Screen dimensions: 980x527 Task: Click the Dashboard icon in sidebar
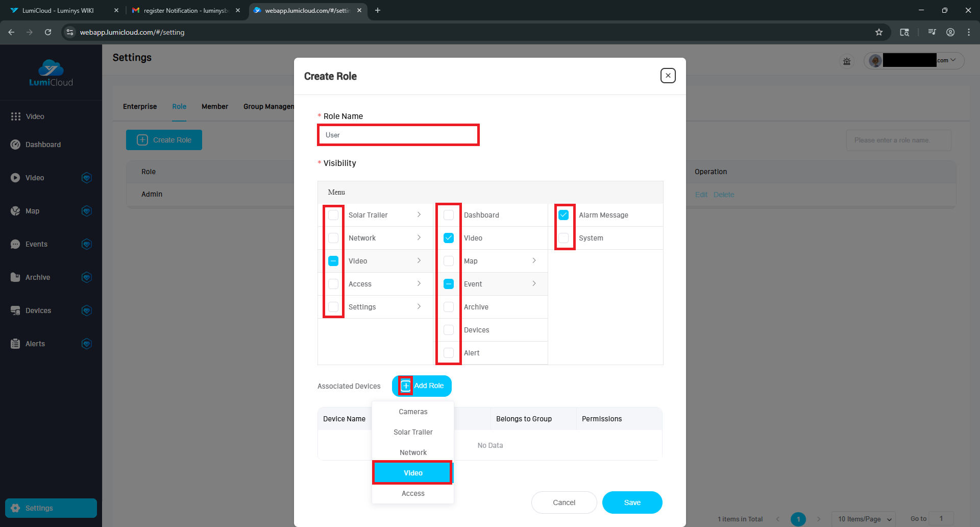15,145
